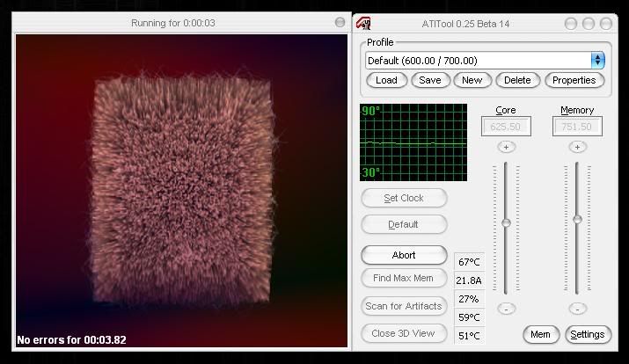Abort the running scan
The image size is (629, 364).
coord(404,255)
